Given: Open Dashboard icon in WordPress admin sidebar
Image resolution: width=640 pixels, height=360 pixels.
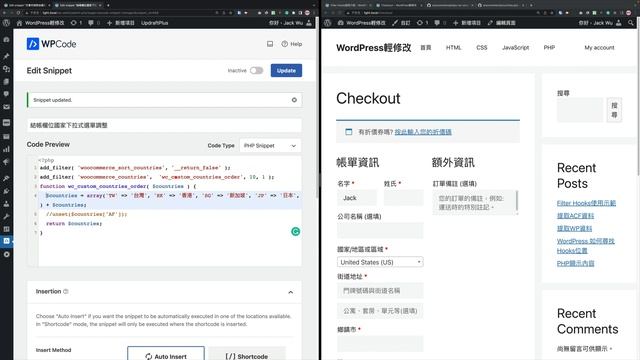Looking at the screenshot, I should [x=6, y=40].
